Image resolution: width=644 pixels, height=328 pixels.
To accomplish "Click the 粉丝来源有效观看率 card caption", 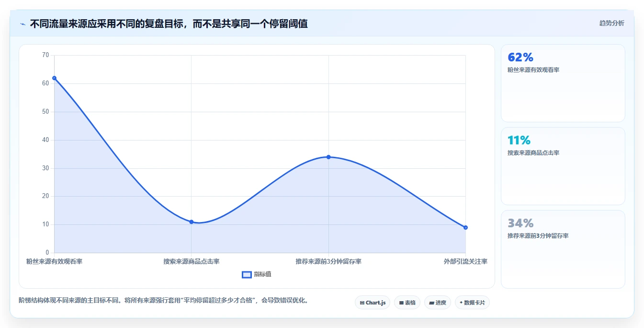I will pos(533,70).
